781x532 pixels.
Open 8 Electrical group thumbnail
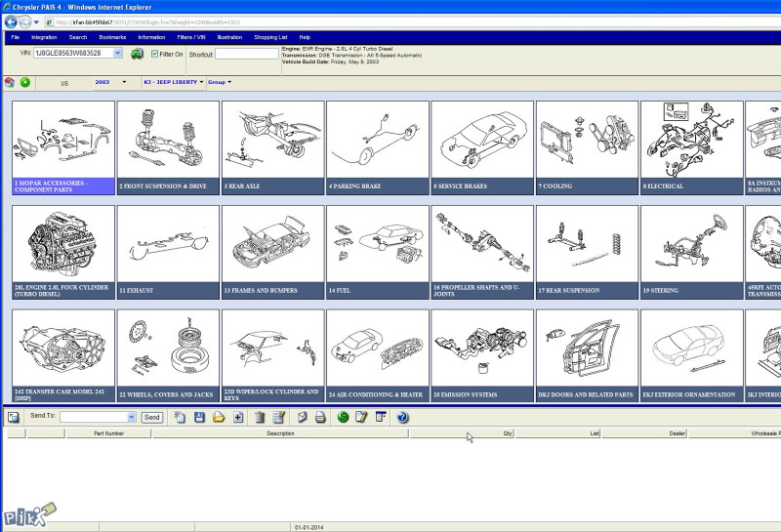(x=692, y=147)
